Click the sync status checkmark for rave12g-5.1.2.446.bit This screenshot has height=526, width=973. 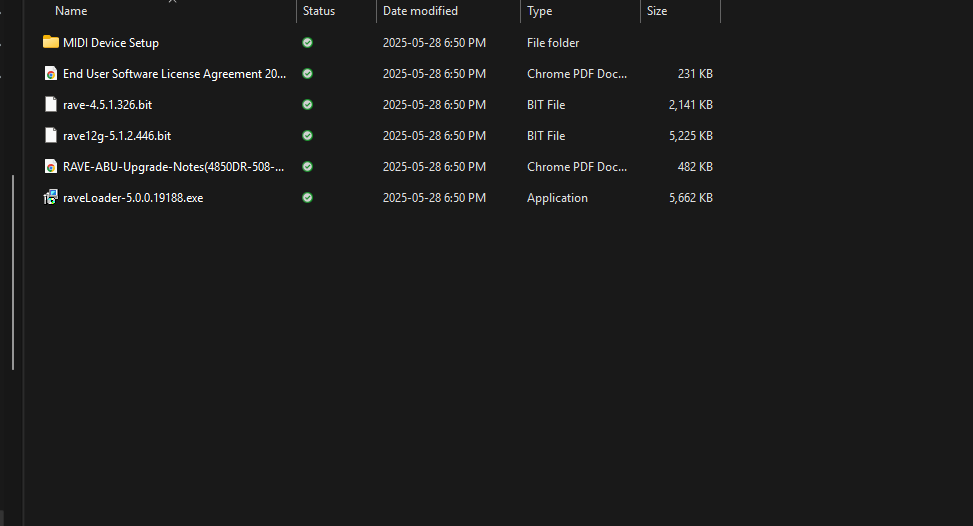pyautogui.click(x=307, y=136)
